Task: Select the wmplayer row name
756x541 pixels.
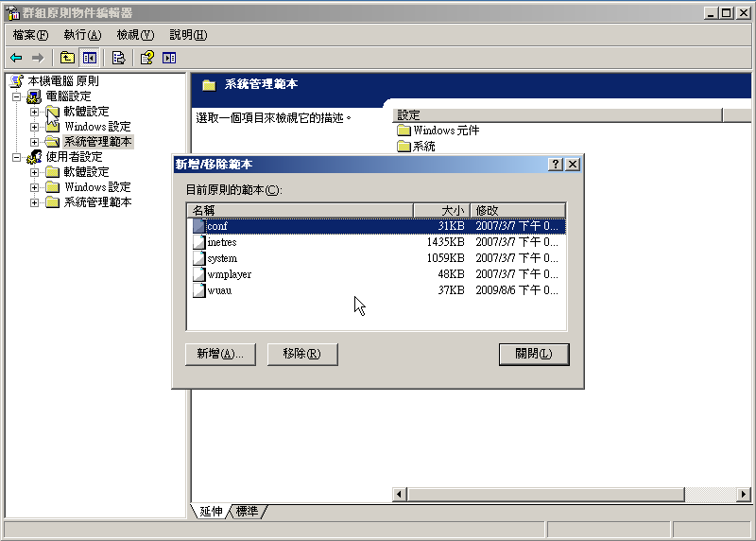Action: [x=229, y=274]
